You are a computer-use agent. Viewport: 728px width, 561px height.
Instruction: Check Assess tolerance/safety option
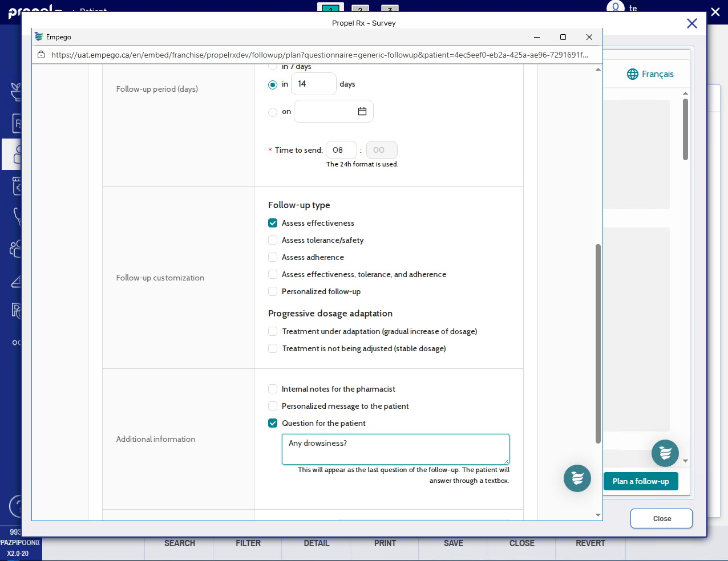click(273, 240)
